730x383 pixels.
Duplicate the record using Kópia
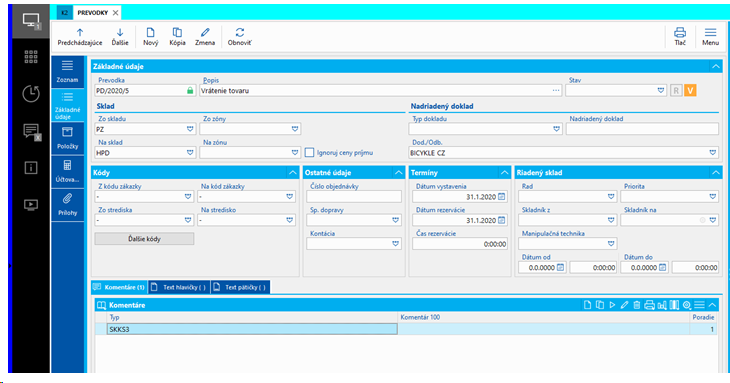click(x=177, y=37)
